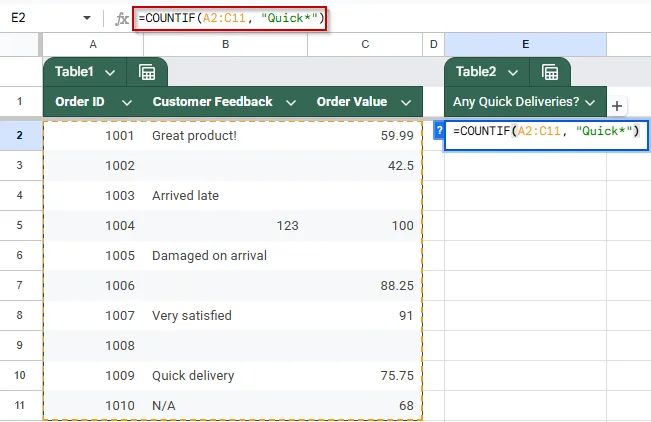Select cell with order ID 1007

point(93,315)
